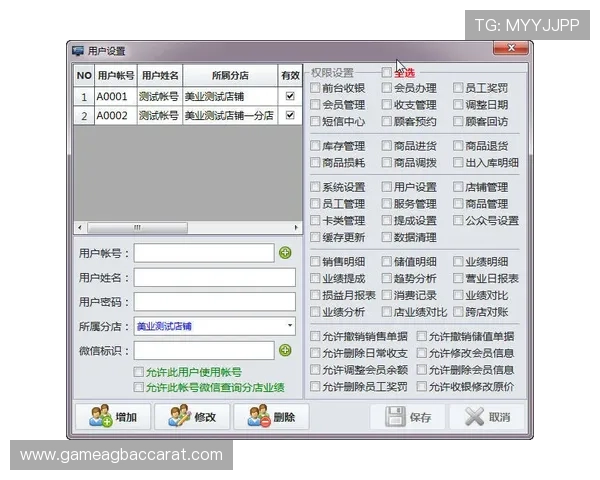Check the 储值明细 report permission
This screenshot has width=600, height=480.
(x=386, y=261)
